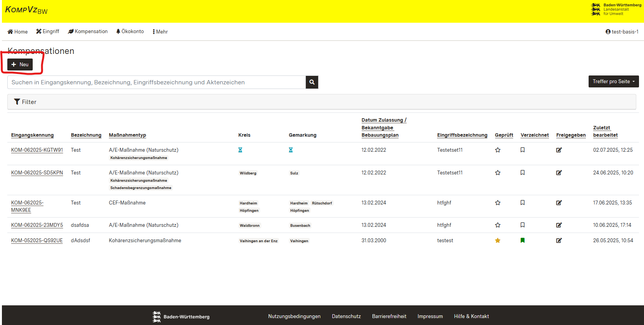The image size is (644, 325).
Task: Open the KOM-062025-23MDY5 entry link
Action: [x=37, y=225]
